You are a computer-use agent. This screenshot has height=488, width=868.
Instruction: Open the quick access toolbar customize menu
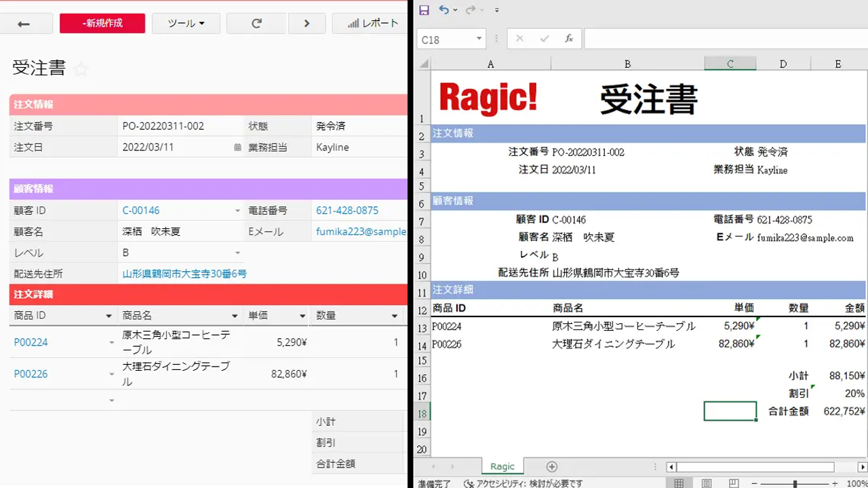(497, 9)
